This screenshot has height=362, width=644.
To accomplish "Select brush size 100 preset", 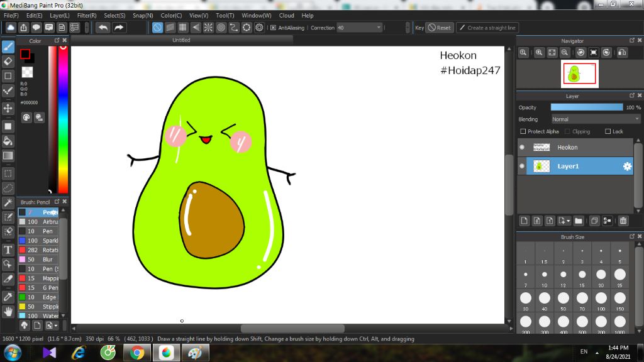I will point(601,301).
